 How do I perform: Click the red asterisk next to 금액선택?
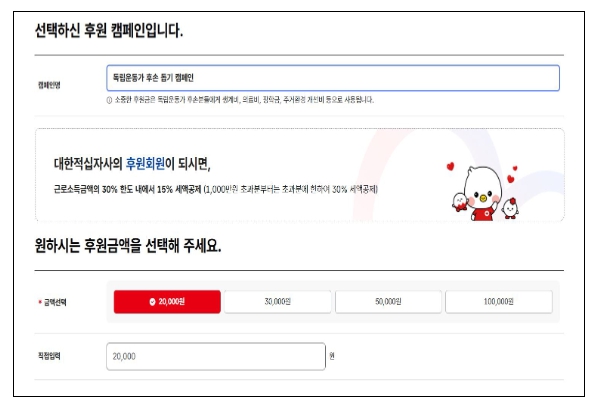pyautogui.click(x=38, y=301)
